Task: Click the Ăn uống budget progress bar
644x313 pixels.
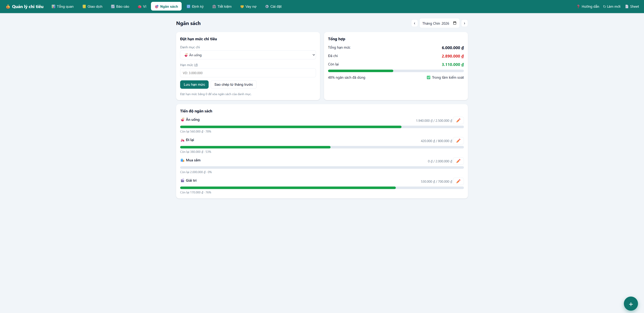Action: (322, 127)
